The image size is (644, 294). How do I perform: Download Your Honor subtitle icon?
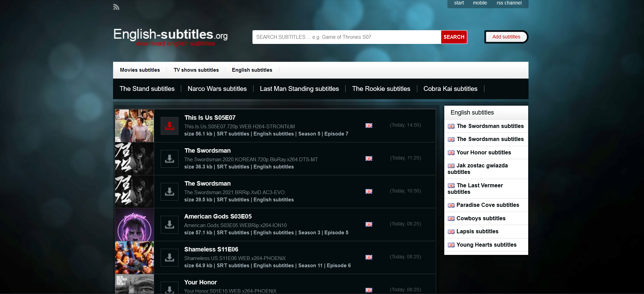coord(170,288)
